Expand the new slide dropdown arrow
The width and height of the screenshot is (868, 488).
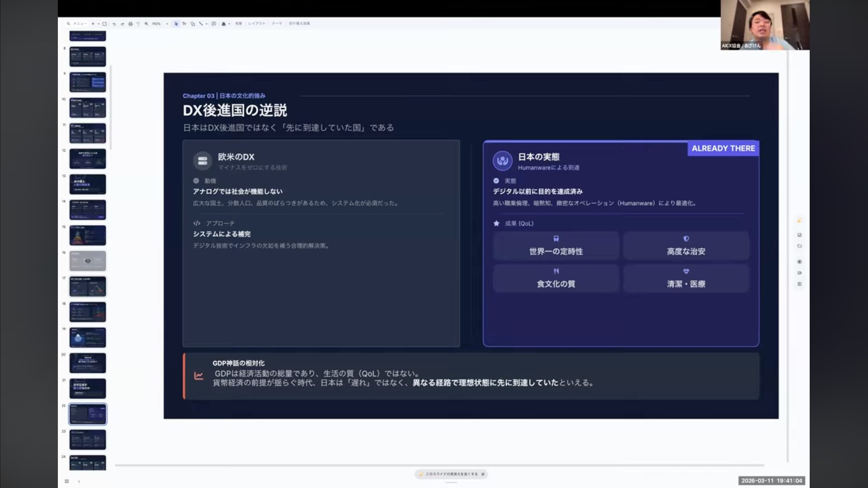[x=99, y=24]
